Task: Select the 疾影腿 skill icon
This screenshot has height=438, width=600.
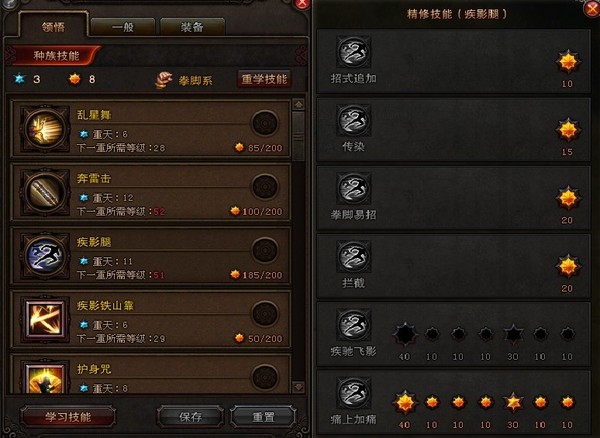Action: tap(45, 256)
